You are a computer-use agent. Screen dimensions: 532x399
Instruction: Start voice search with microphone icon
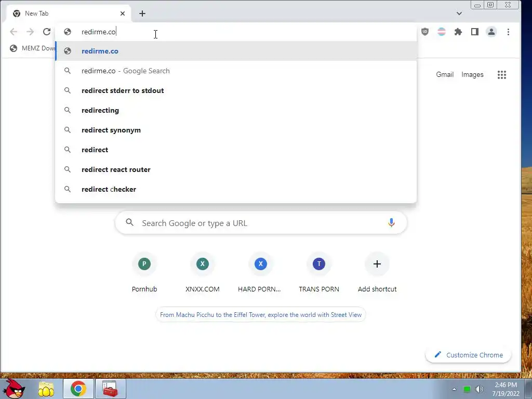391,222
